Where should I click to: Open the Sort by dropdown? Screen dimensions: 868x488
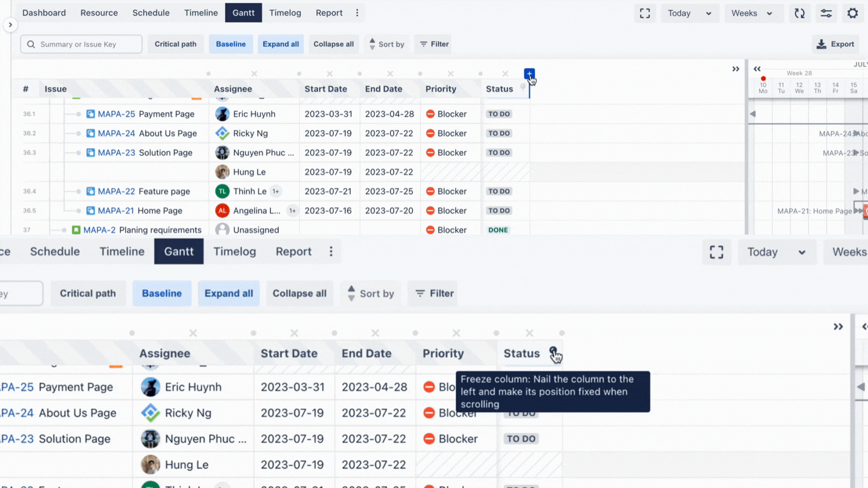click(x=386, y=44)
